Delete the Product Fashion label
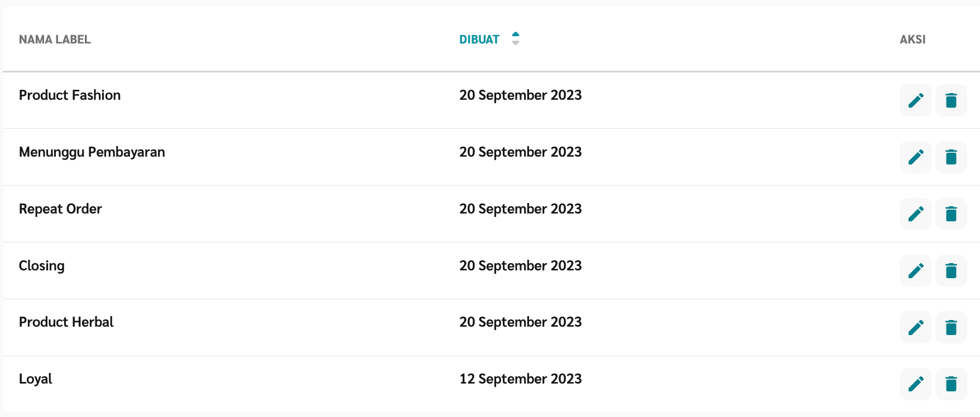Viewport: 980px width, 417px height. coord(951,100)
